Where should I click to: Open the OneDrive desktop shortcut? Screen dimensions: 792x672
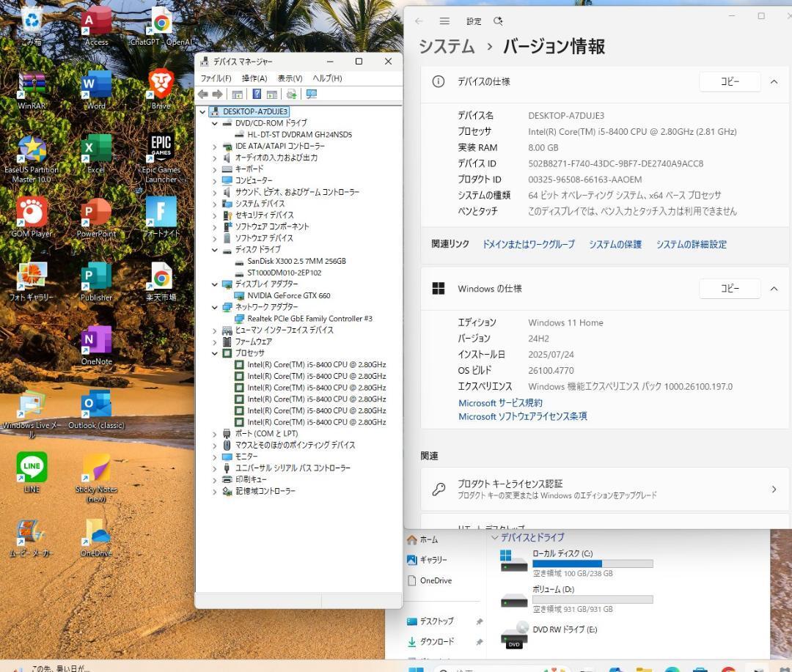[x=96, y=538]
